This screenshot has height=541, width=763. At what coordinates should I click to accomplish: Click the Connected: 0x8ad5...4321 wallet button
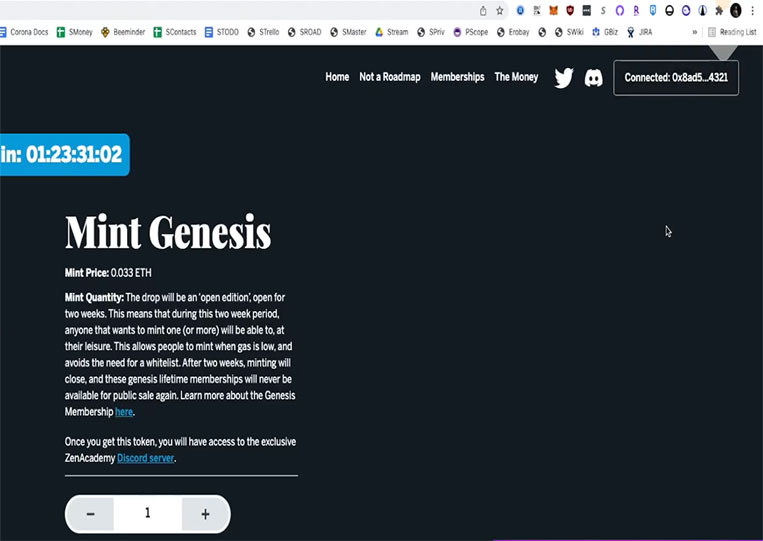coord(676,78)
